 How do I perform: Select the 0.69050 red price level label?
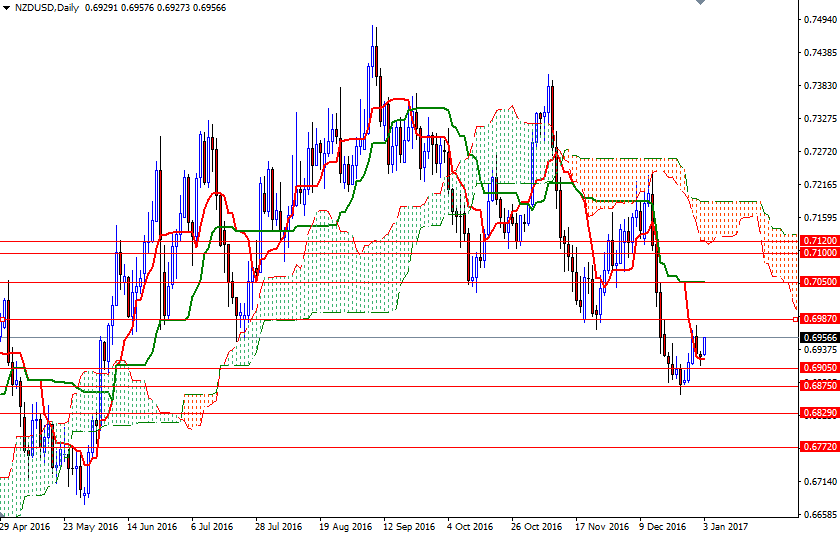coord(819,368)
